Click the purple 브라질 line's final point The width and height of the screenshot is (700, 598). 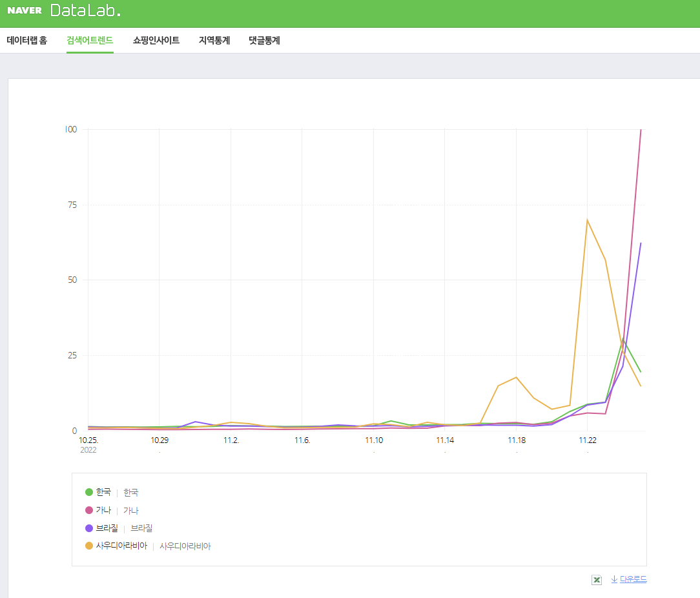(x=641, y=243)
